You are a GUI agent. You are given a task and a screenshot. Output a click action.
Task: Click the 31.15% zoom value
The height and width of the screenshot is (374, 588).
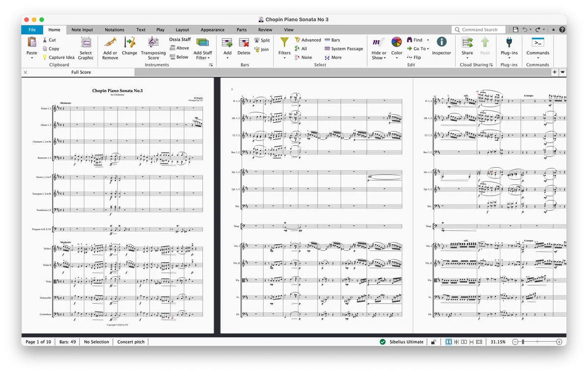tap(498, 342)
